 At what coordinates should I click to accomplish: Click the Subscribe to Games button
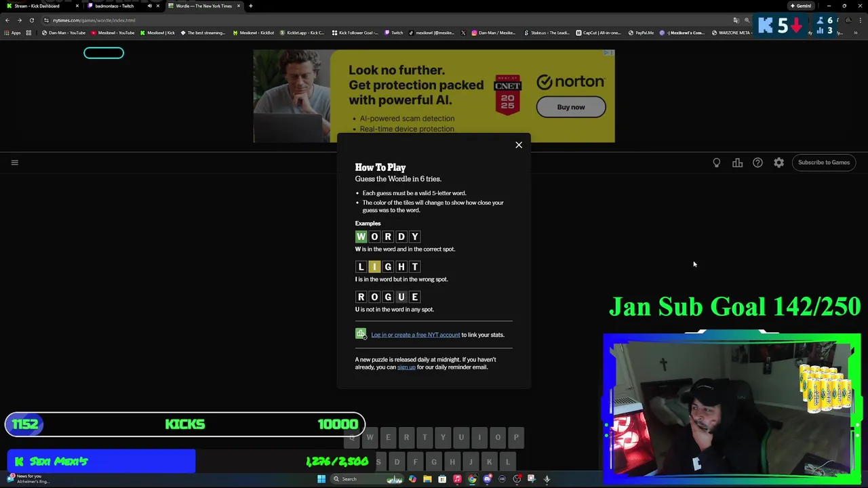[x=824, y=163]
